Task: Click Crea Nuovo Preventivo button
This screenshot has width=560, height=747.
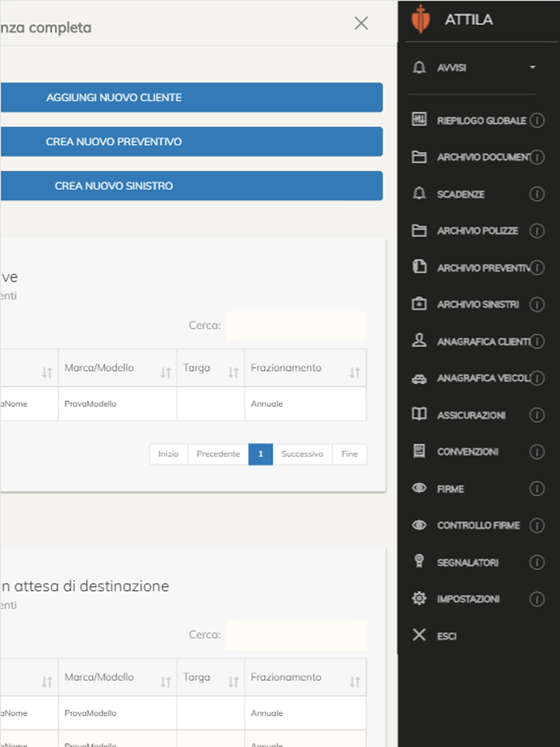Action: [191, 142]
